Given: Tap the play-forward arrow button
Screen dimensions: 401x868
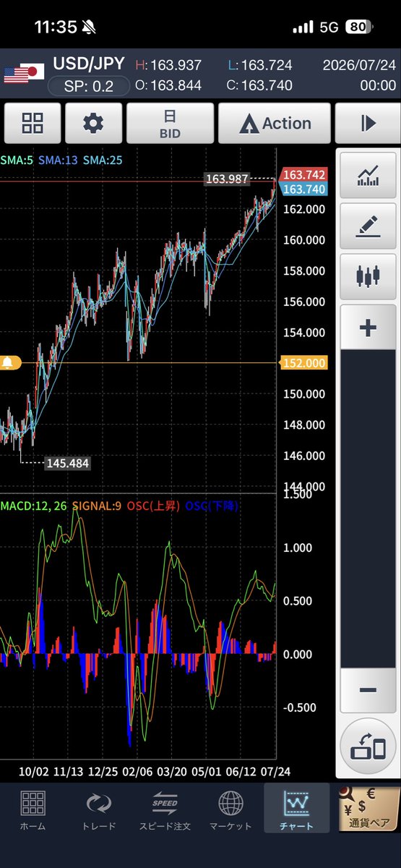Looking at the screenshot, I should point(368,124).
